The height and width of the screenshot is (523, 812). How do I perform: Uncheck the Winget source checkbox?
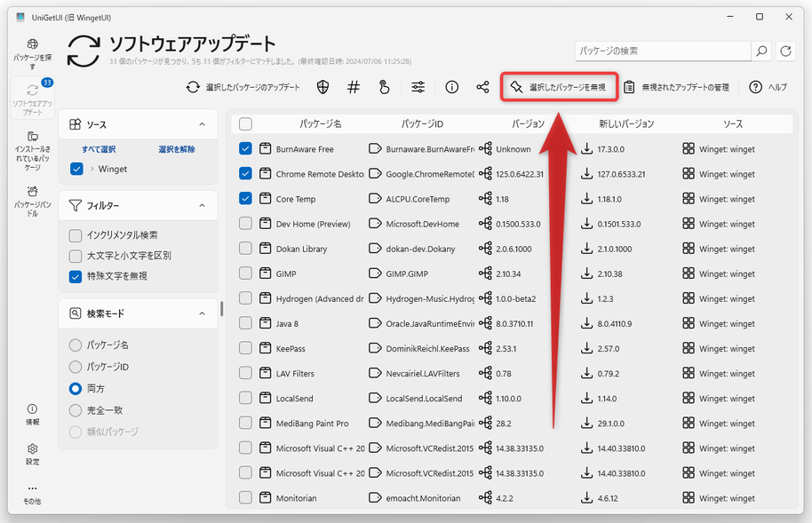click(76, 169)
